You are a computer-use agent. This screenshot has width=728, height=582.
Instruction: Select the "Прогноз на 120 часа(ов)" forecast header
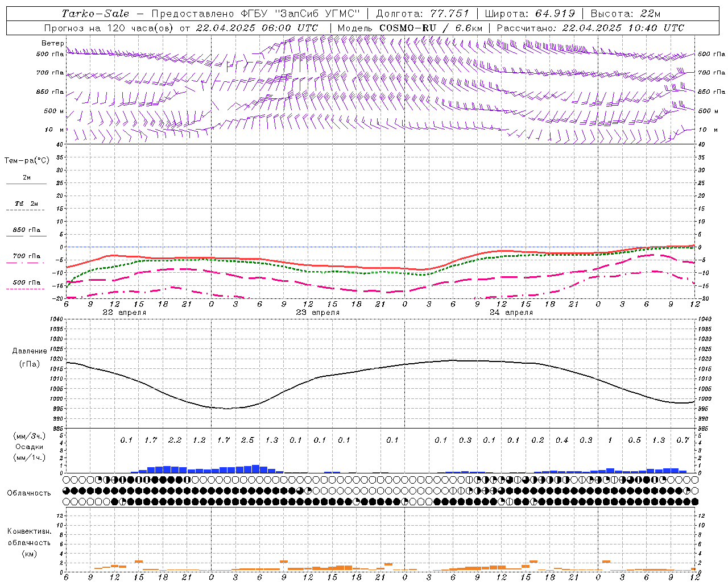tap(109, 28)
